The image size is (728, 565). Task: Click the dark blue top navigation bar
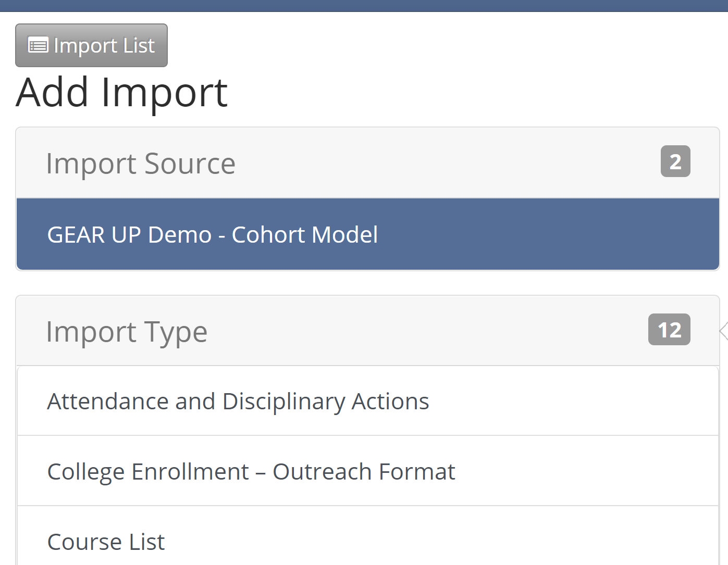click(x=364, y=5)
